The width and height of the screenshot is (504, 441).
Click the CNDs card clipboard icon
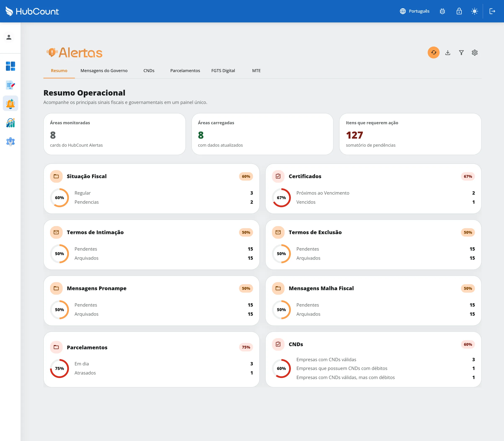pos(278,344)
